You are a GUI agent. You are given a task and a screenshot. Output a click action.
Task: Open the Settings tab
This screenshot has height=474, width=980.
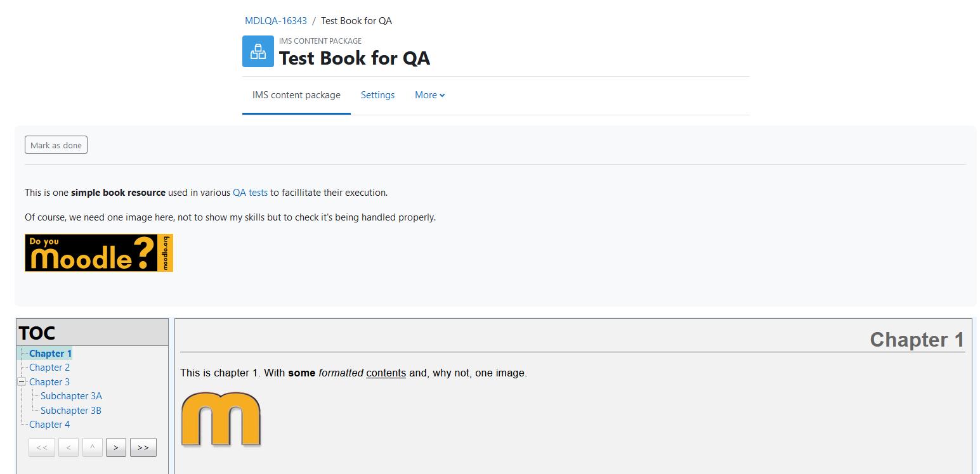(x=377, y=95)
